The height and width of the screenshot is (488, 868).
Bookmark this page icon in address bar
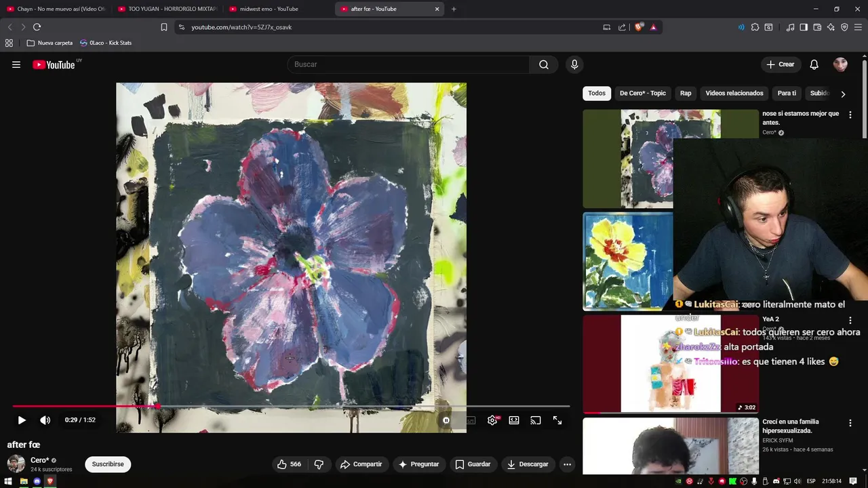[163, 27]
